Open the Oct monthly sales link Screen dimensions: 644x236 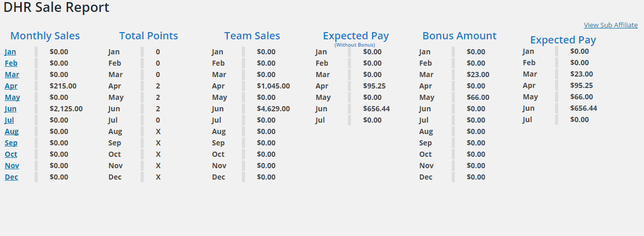pyautogui.click(x=11, y=154)
